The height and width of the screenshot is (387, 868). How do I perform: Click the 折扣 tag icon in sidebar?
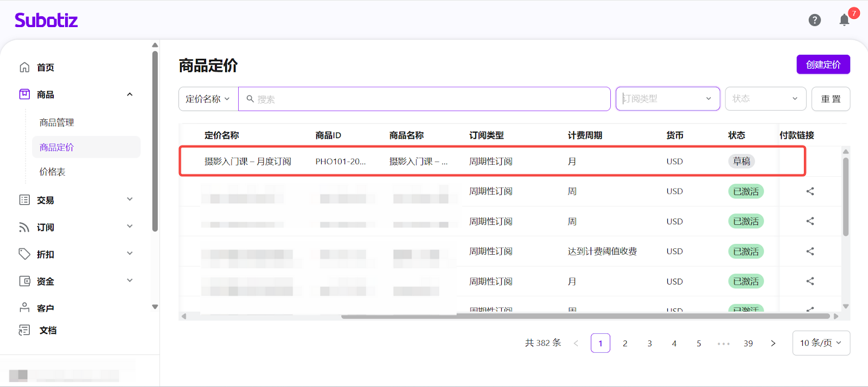click(24, 254)
